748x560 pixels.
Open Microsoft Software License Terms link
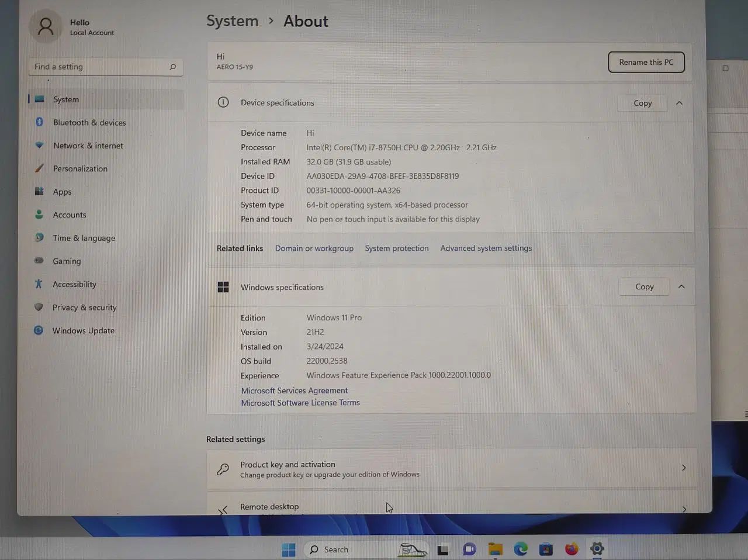coord(300,403)
